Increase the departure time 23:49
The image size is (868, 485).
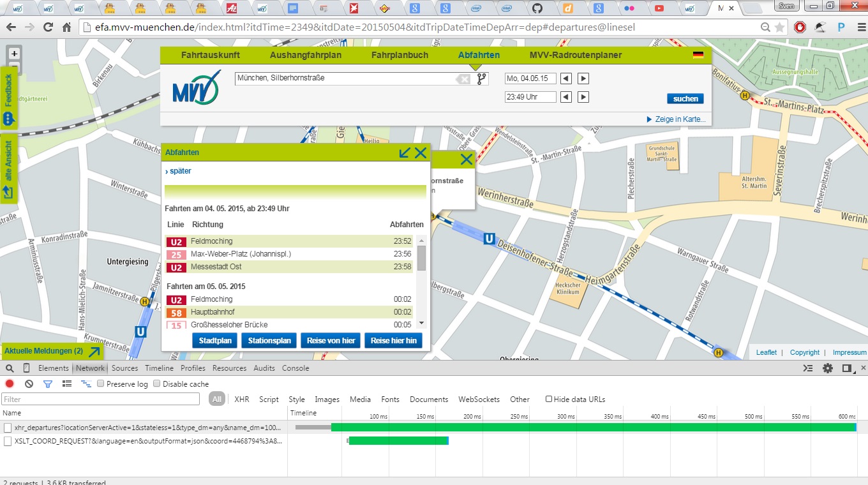(x=583, y=97)
